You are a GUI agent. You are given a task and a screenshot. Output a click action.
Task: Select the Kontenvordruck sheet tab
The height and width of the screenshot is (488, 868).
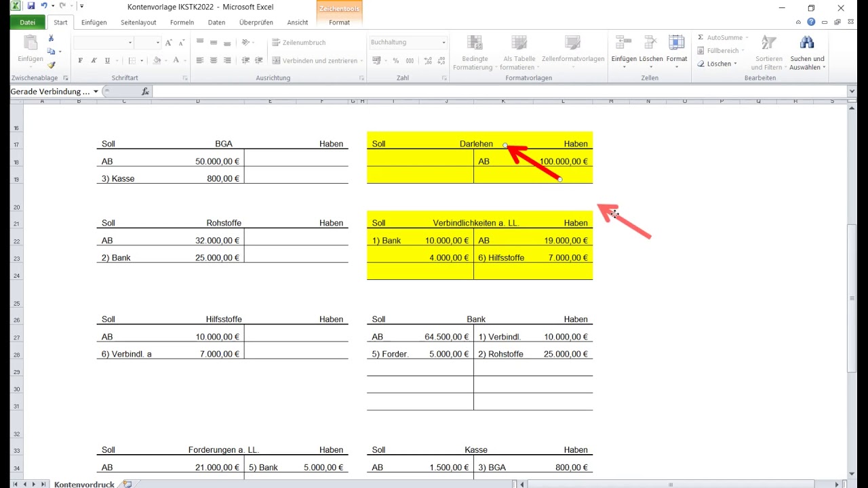(x=84, y=484)
